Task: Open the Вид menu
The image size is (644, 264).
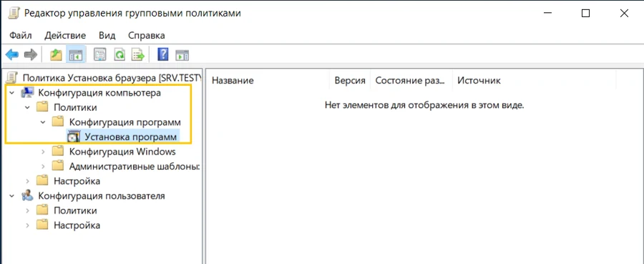Action: (x=107, y=35)
